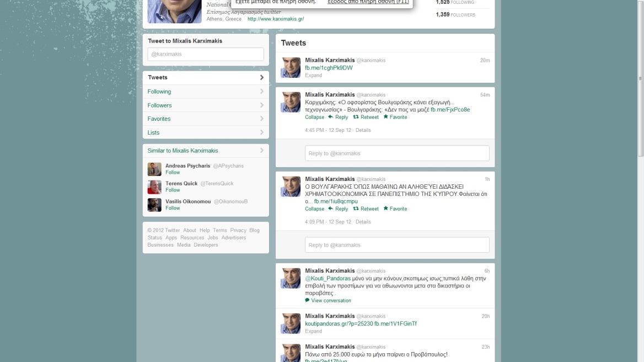Expand Similar to Mixalis Karximakis chevron

point(262,151)
